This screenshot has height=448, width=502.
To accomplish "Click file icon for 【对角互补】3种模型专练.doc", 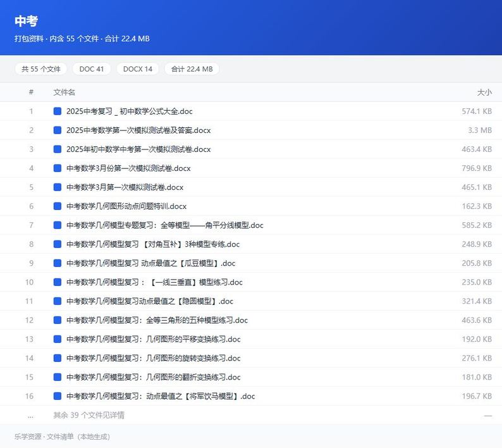I will 58,244.
